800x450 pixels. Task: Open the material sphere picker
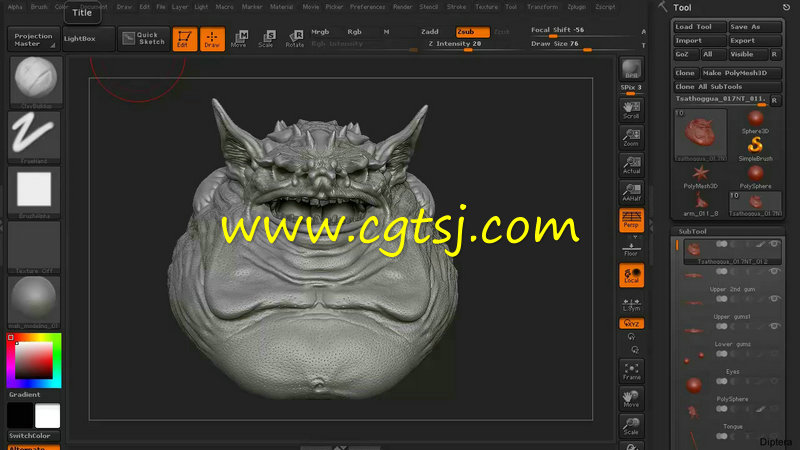(x=34, y=302)
